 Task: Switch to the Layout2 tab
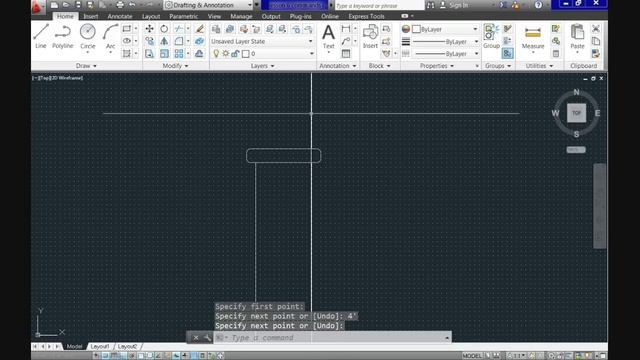[x=127, y=347]
